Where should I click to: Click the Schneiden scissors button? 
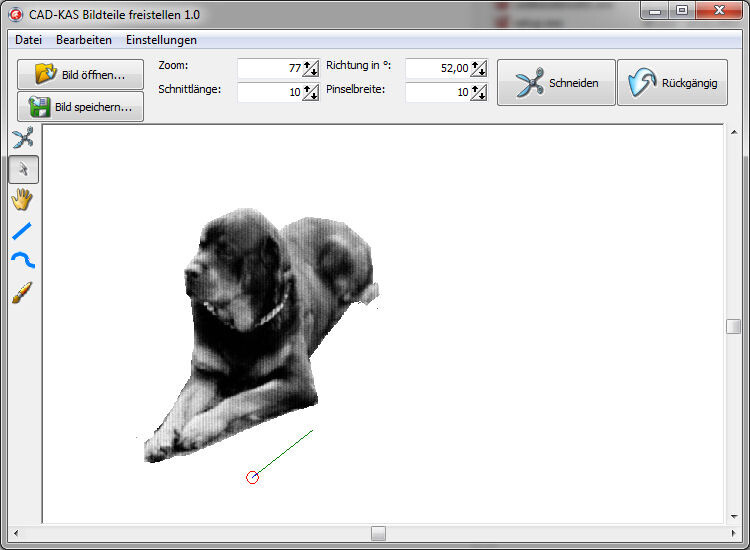pos(556,83)
